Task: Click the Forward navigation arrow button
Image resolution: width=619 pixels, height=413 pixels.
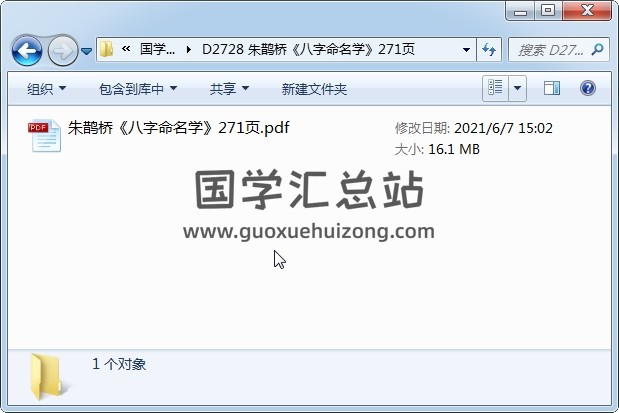Action: click(x=62, y=51)
